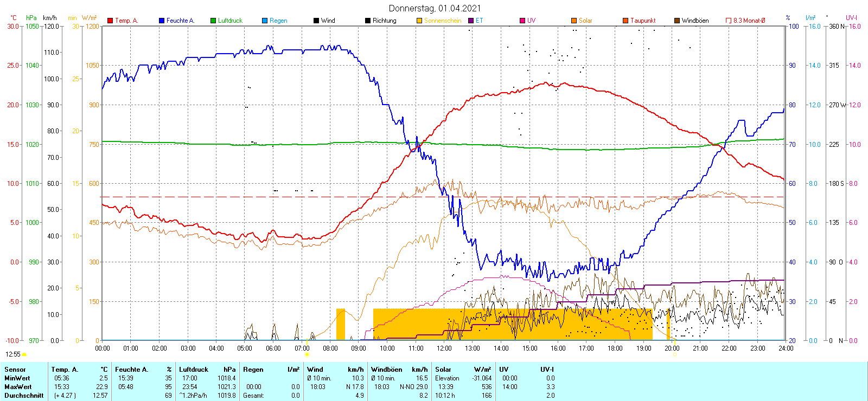
Task: Click maximum temperature value 22.9
Action: click(102, 387)
